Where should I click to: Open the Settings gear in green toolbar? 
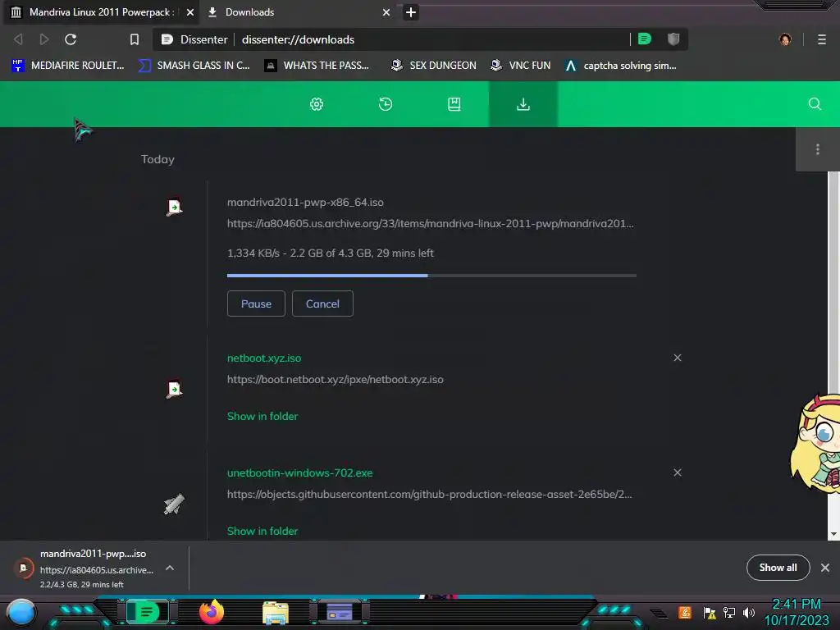click(317, 104)
